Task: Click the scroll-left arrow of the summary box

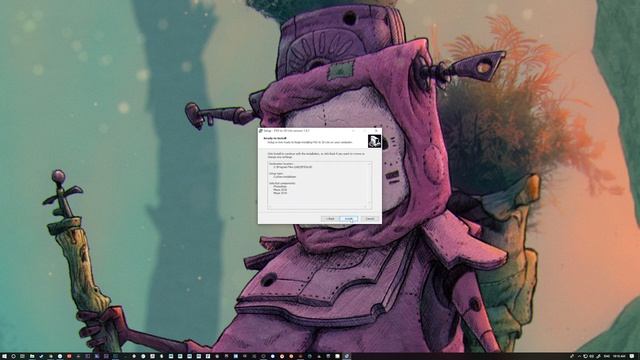Action: coord(269,207)
